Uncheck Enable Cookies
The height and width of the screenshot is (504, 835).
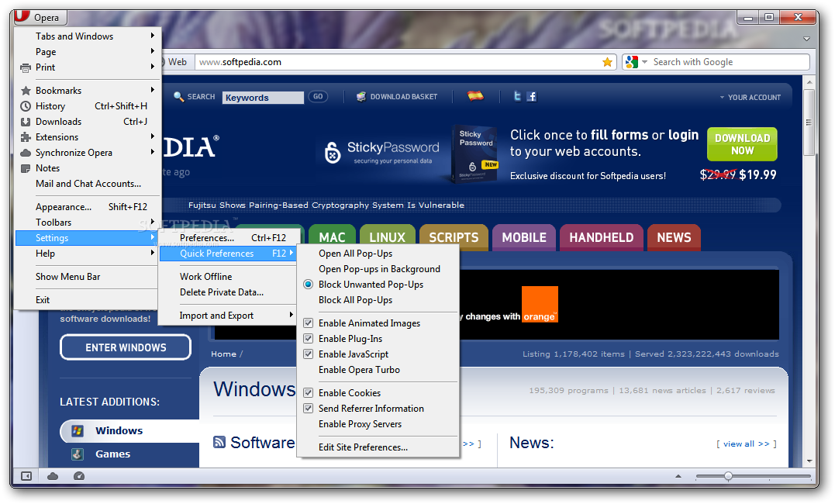pos(308,392)
